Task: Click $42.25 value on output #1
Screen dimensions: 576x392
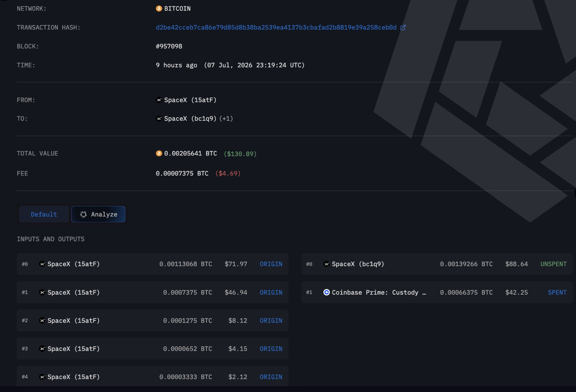Action: pyautogui.click(x=517, y=292)
